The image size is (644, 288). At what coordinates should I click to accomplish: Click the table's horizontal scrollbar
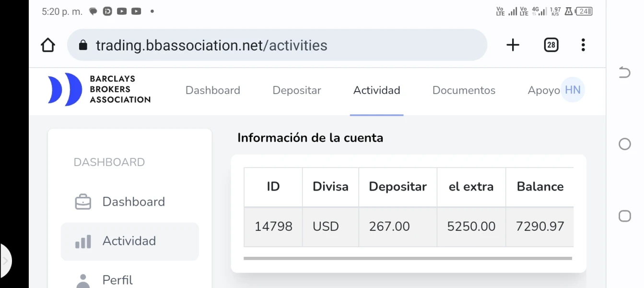click(x=408, y=258)
